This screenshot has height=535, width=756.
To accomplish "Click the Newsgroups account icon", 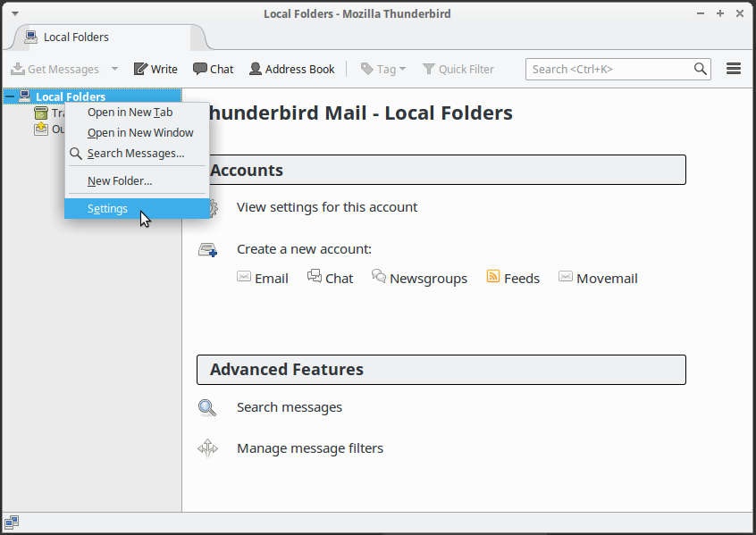I will coord(379,277).
